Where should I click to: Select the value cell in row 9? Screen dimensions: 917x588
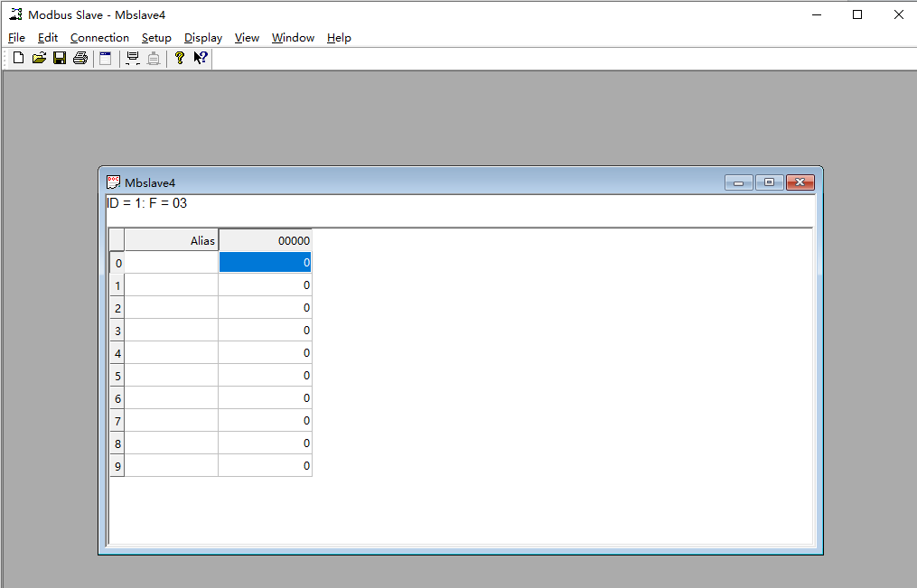[265, 466]
